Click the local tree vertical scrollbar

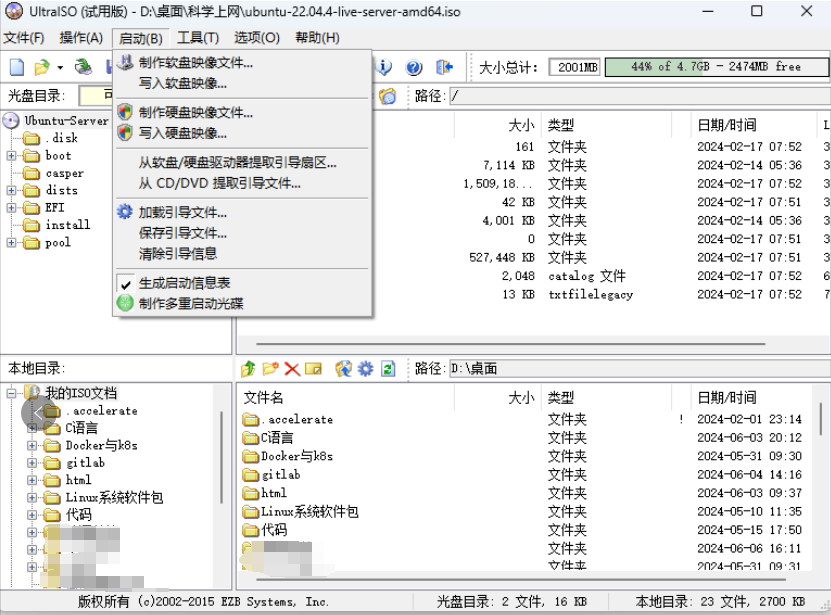point(221,457)
